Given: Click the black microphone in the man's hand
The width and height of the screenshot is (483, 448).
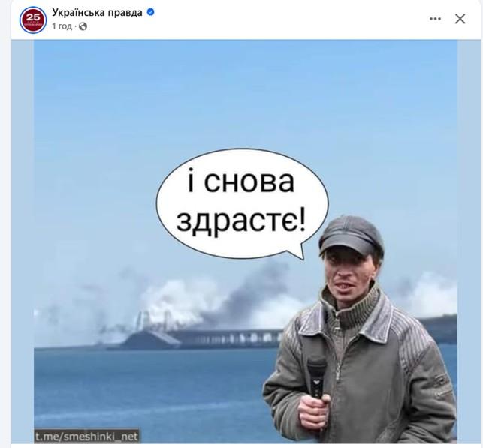Looking at the screenshot, I should click(317, 377).
